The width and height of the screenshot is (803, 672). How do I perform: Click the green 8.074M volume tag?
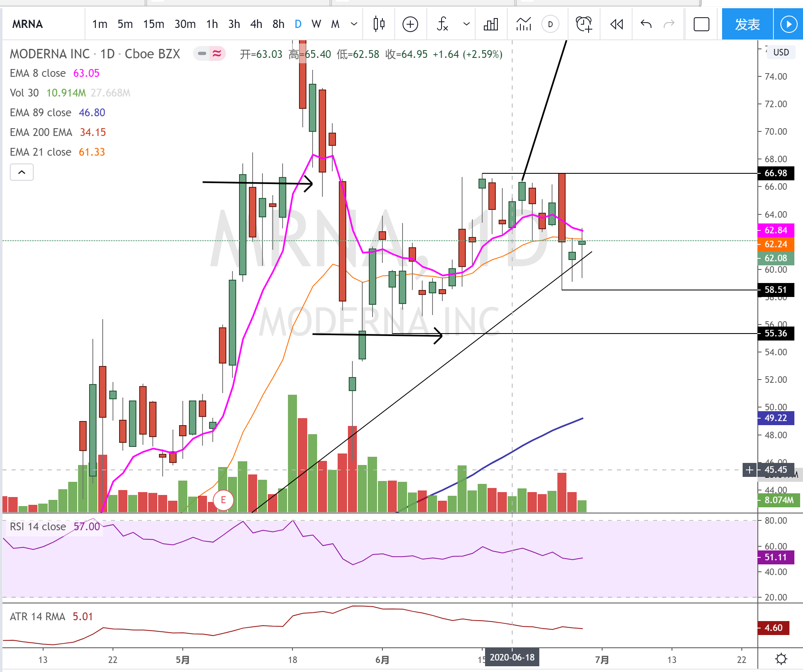coord(779,500)
